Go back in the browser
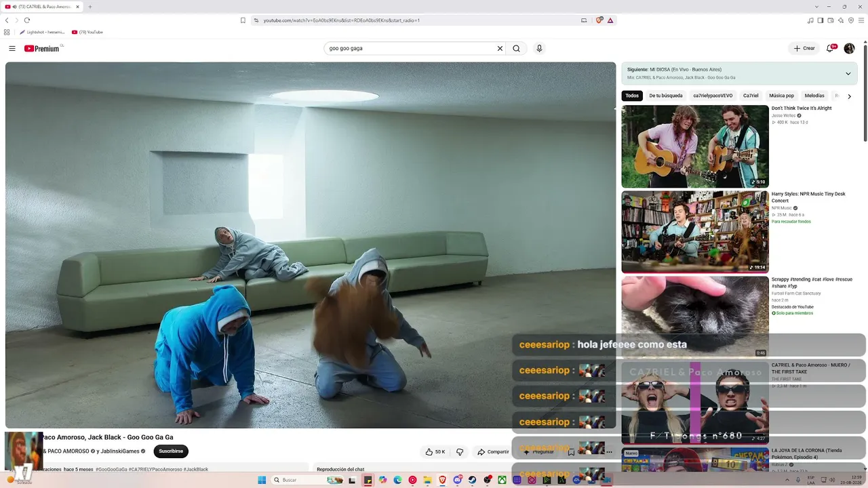Viewport: 868px width, 488px height. tap(7, 20)
